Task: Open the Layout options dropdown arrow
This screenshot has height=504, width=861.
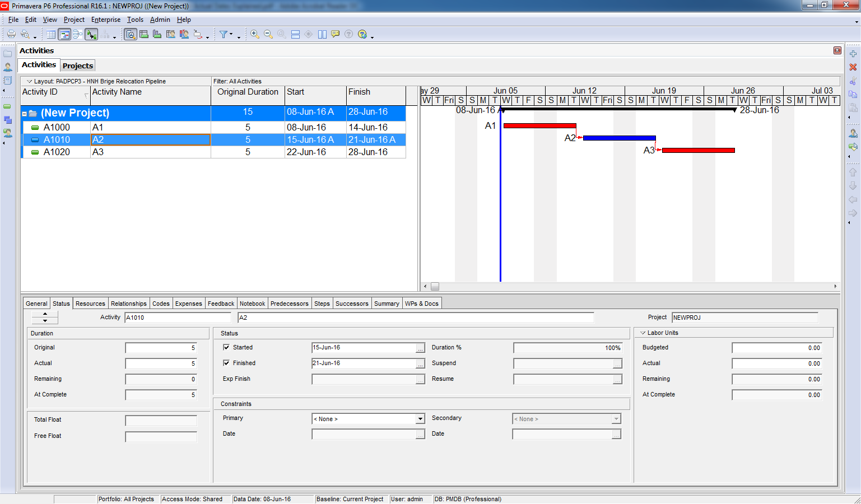Action: [x=30, y=81]
